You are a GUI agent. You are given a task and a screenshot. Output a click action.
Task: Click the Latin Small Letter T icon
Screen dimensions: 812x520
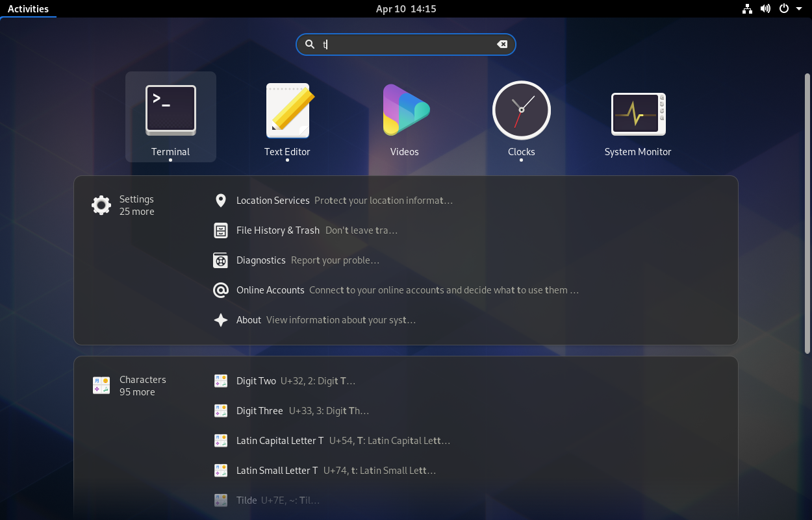pos(221,471)
